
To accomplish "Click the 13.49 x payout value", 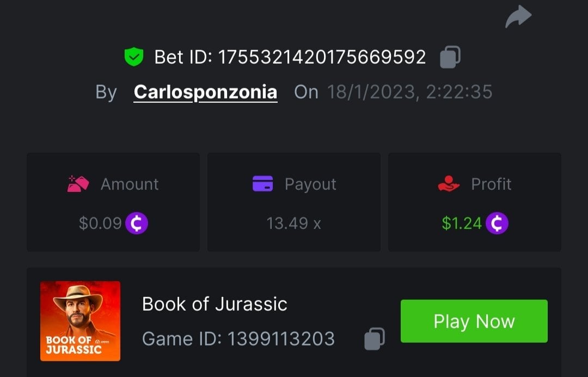I will click(x=293, y=223).
